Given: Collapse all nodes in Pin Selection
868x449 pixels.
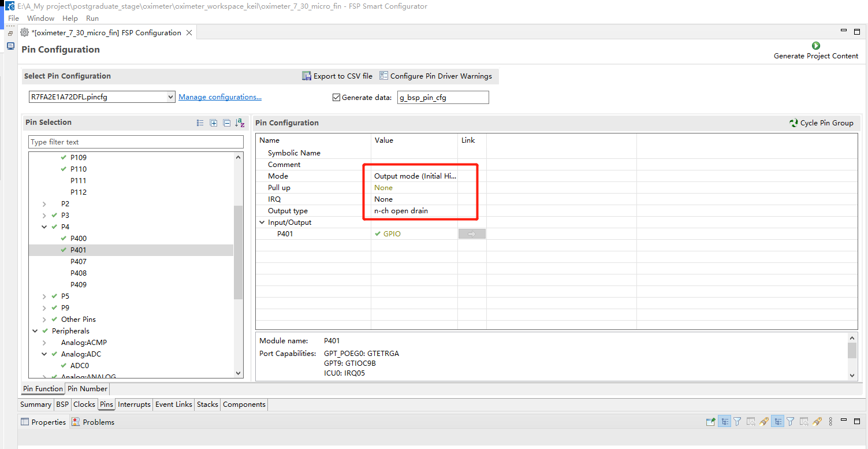Looking at the screenshot, I should 226,123.
